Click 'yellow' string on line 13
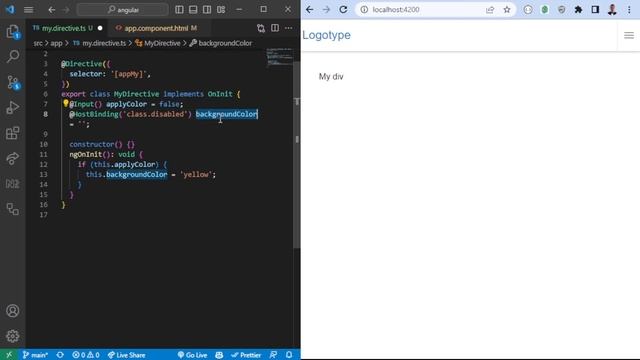 tap(196, 174)
